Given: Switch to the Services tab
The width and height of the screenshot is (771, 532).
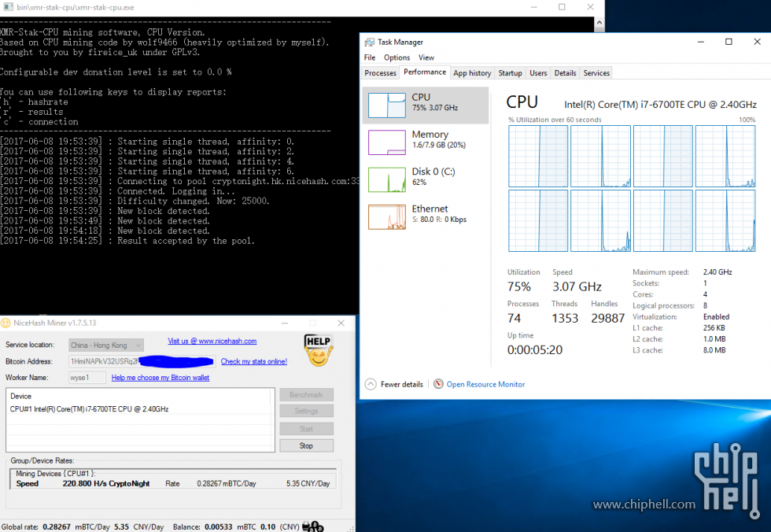Looking at the screenshot, I should click(x=596, y=72).
